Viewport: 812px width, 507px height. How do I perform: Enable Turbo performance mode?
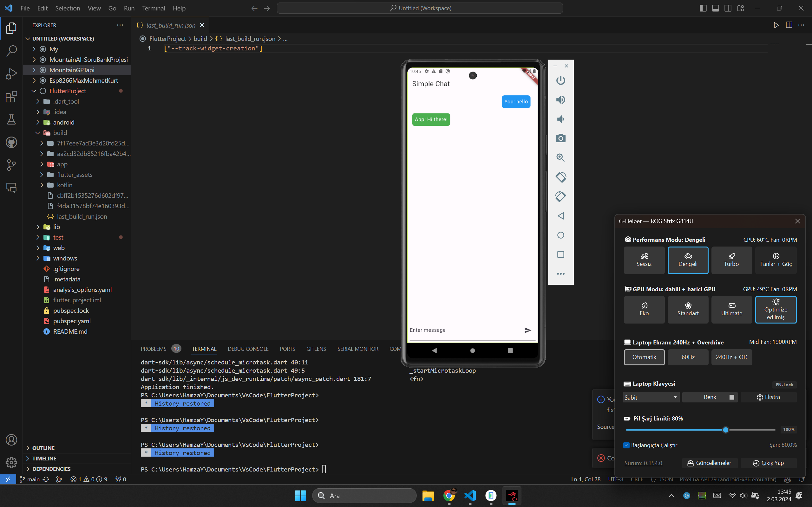[x=731, y=260]
